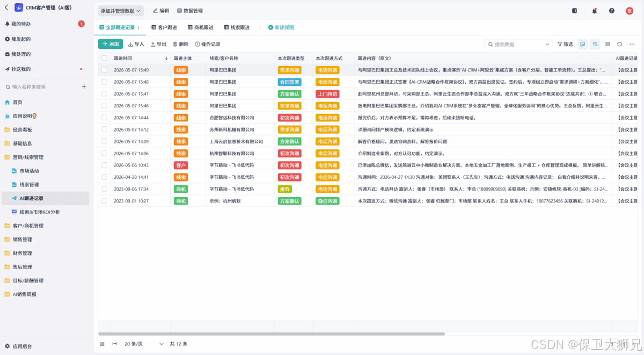Click the red user avatar 张
This screenshot has height=355, width=644.
click(630, 11)
